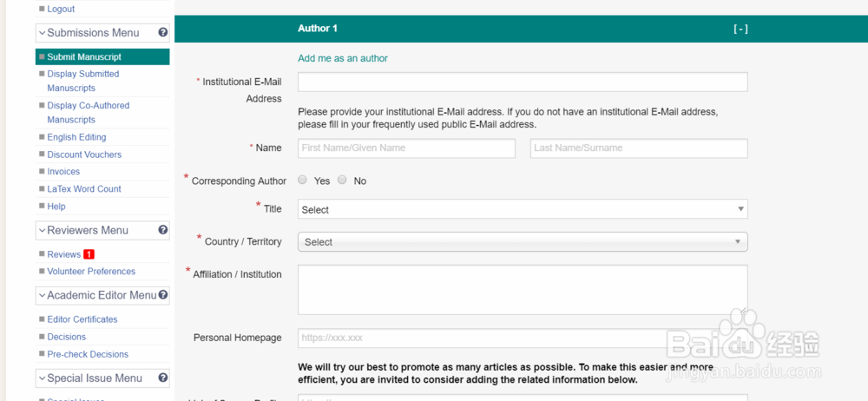Screen dimensions: 868x401
Task: Focus the Institutional E-Mail Address field
Action: click(523, 82)
